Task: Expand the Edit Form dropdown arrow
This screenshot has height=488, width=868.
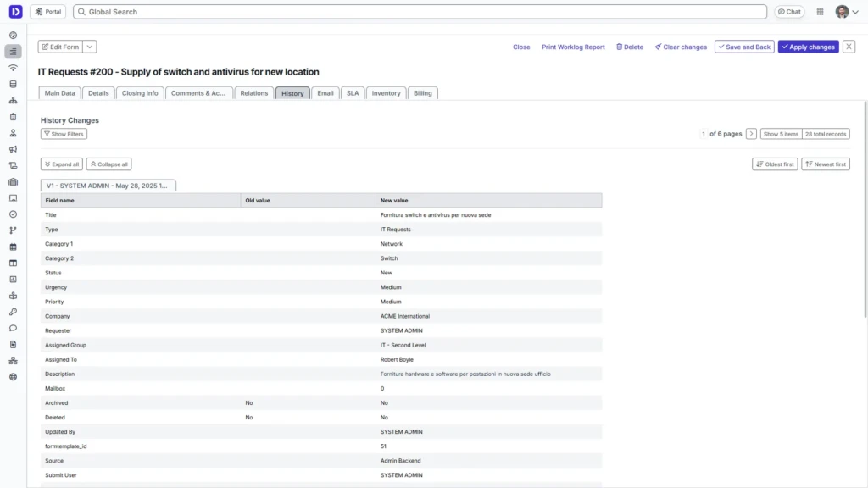Action: coord(90,47)
